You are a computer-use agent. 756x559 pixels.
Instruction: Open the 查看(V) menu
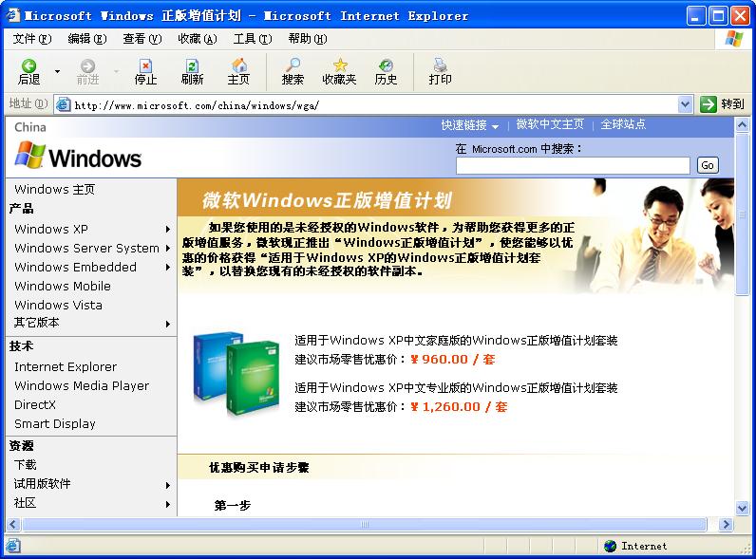142,39
